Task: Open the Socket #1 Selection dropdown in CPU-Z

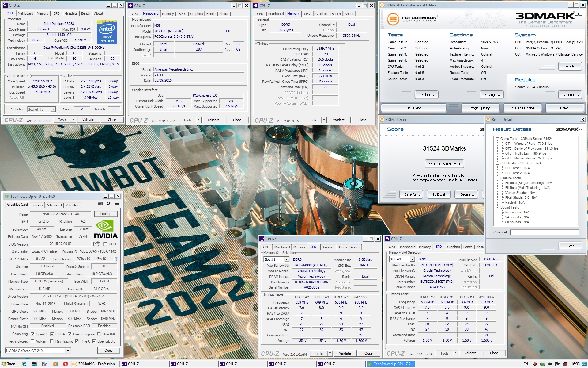Action: [41, 109]
